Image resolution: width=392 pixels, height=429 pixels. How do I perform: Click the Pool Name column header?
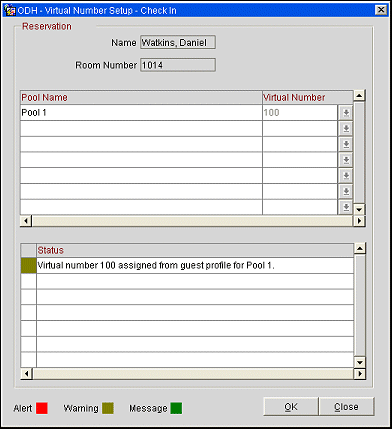point(141,97)
